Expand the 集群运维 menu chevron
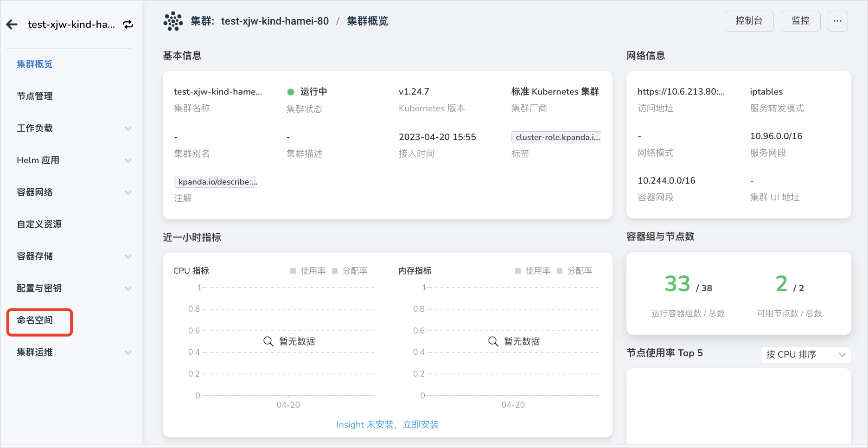 click(x=128, y=352)
